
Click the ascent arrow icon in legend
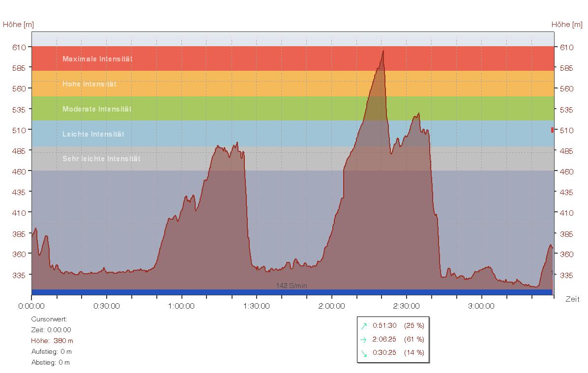click(x=364, y=326)
